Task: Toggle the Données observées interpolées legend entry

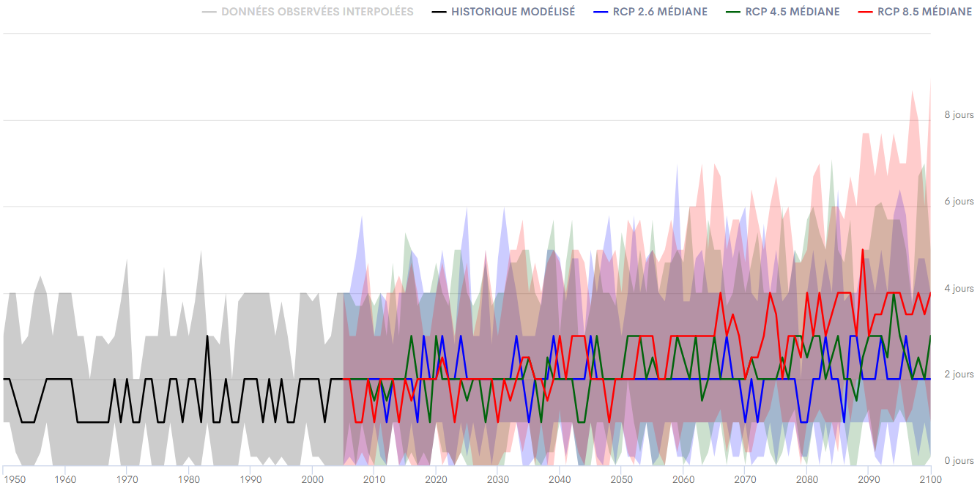Action: 308,12
